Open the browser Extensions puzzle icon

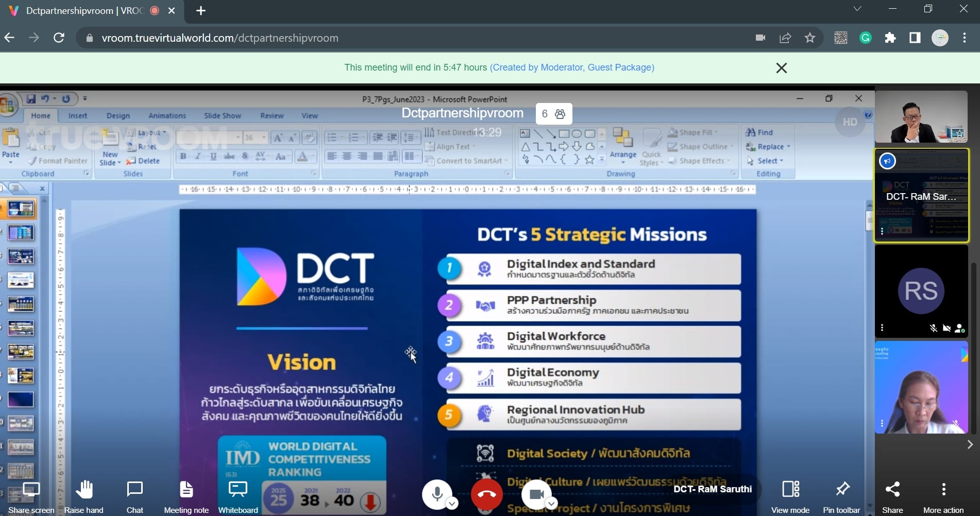point(890,38)
